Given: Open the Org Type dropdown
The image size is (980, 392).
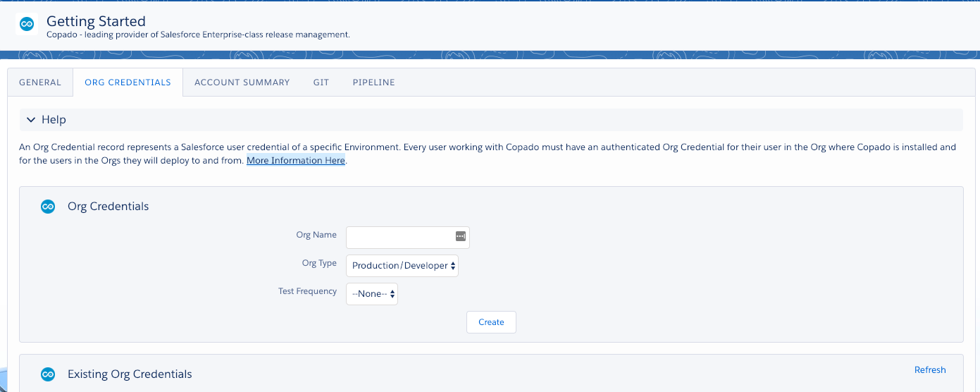Looking at the screenshot, I should [402, 266].
